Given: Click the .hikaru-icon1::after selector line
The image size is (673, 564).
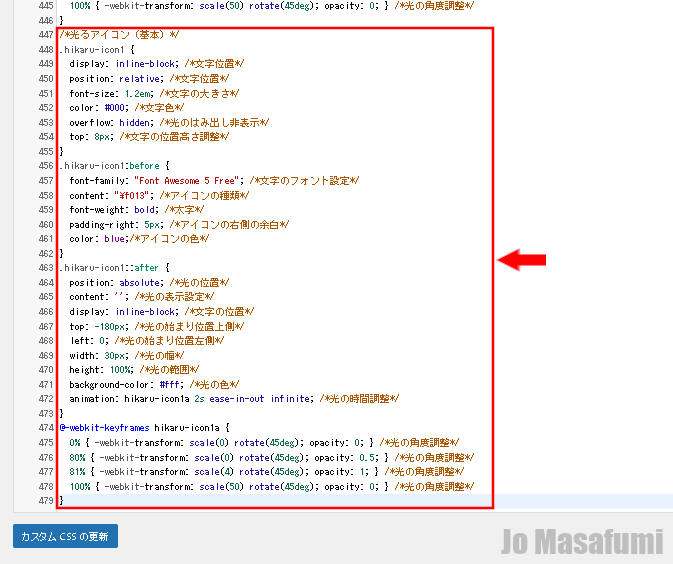Looking at the screenshot, I should click(115, 268).
